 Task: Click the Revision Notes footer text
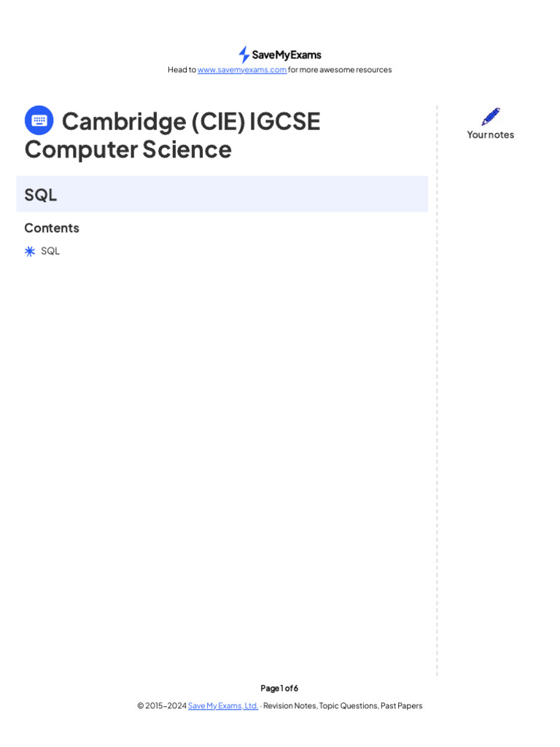289,706
